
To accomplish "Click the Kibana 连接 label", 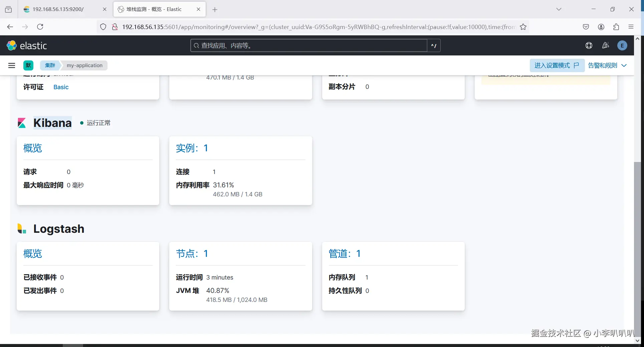I will point(183,172).
